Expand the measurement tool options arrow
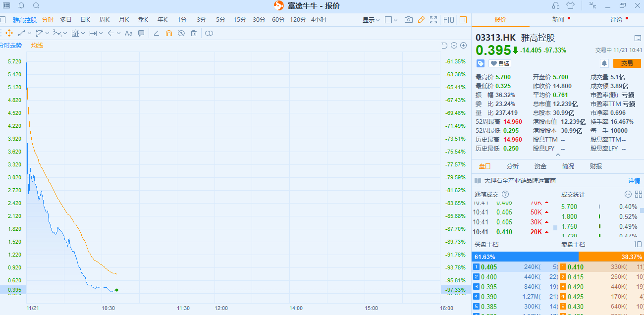Screen dimensions: 644x315 tap(83, 33)
